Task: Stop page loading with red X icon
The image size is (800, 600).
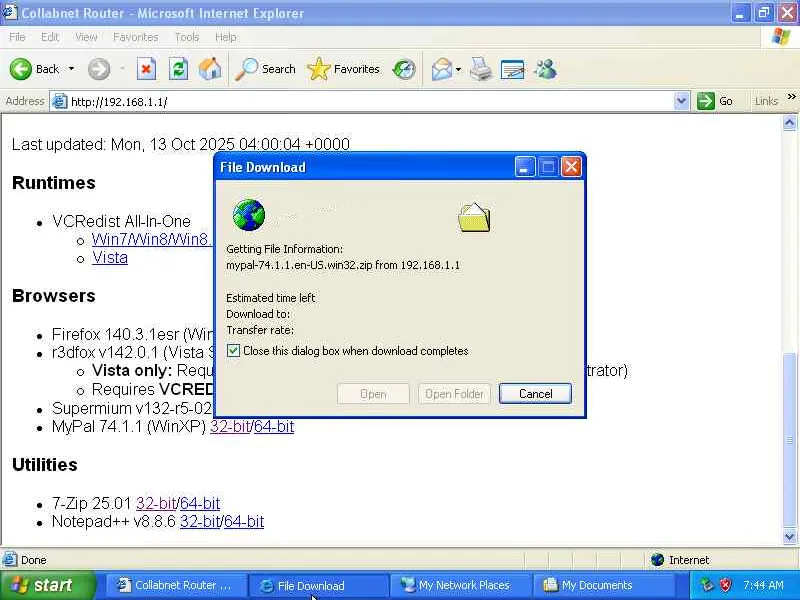Action: pyautogui.click(x=146, y=69)
